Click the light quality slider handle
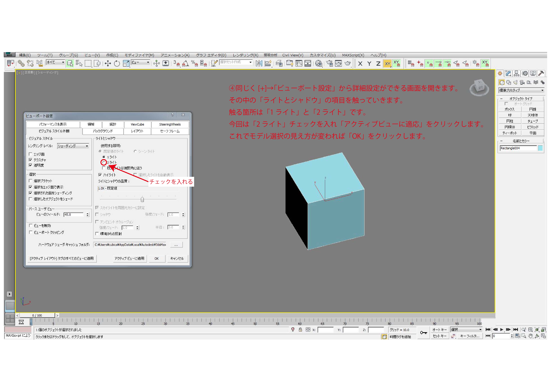551x392 pixels. [142, 200]
